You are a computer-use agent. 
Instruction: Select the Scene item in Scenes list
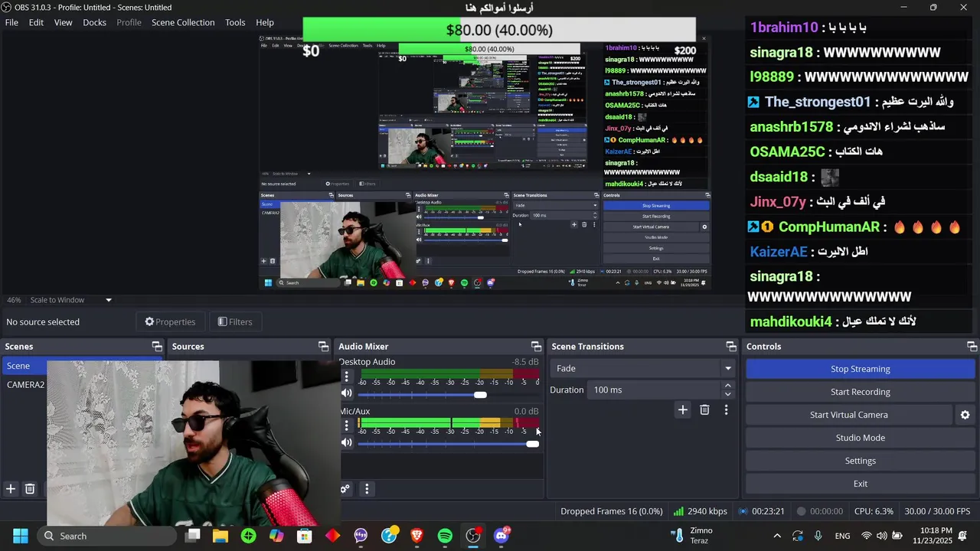[81, 366]
